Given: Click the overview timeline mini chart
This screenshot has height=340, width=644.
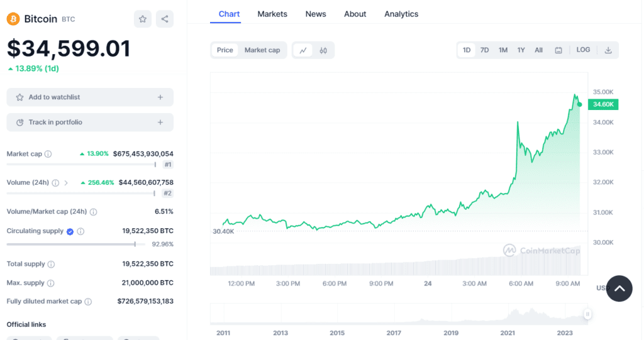Looking at the screenshot, I should pyautogui.click(x=399, y=314).
